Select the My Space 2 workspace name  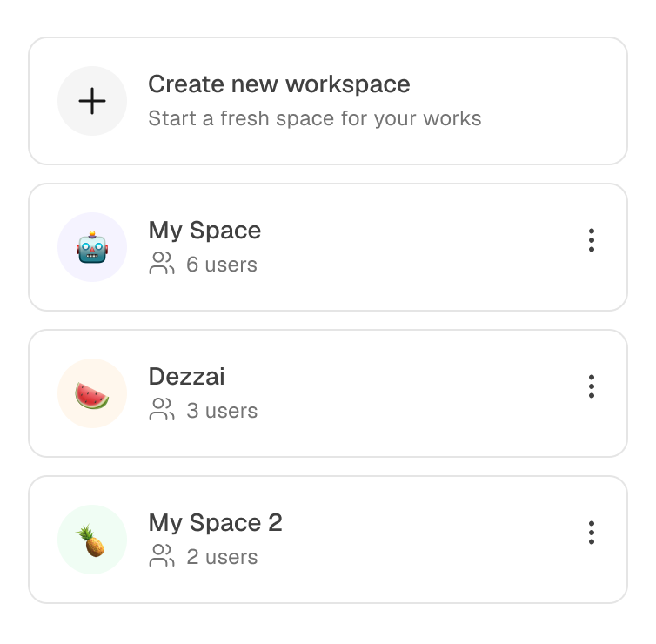215,523
